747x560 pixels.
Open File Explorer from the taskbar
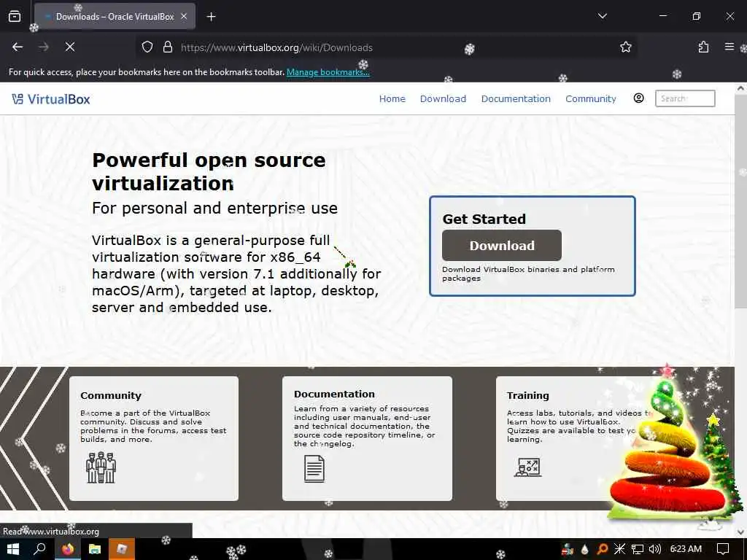click(x=95, y=550)
